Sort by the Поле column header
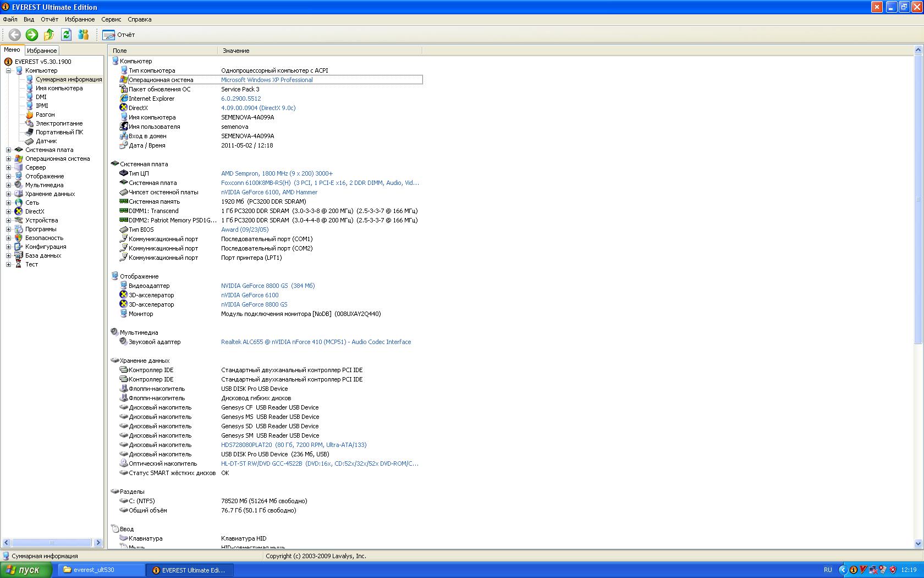The image size is (924, 578). point(163,51)
